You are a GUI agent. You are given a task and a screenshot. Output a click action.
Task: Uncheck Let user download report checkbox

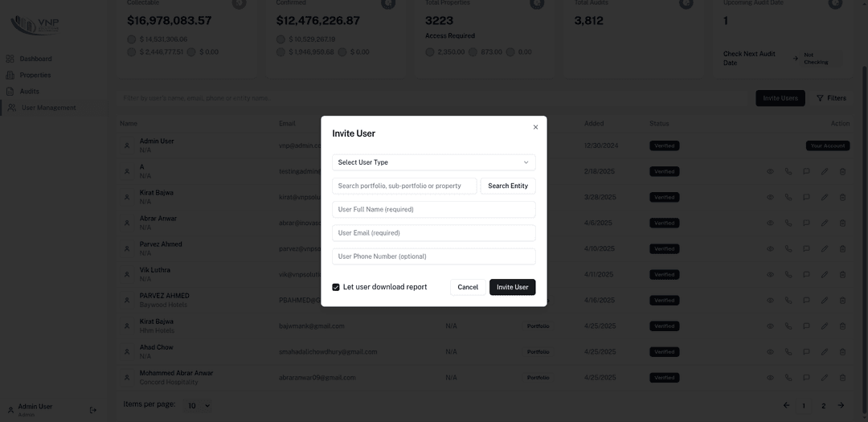point(335,288)
